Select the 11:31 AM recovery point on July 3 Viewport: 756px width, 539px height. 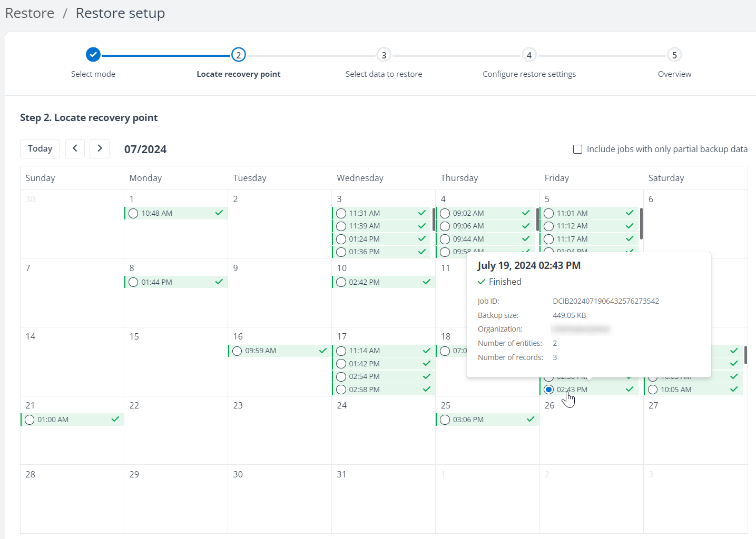pyautogui.click(x=340, y=213)
